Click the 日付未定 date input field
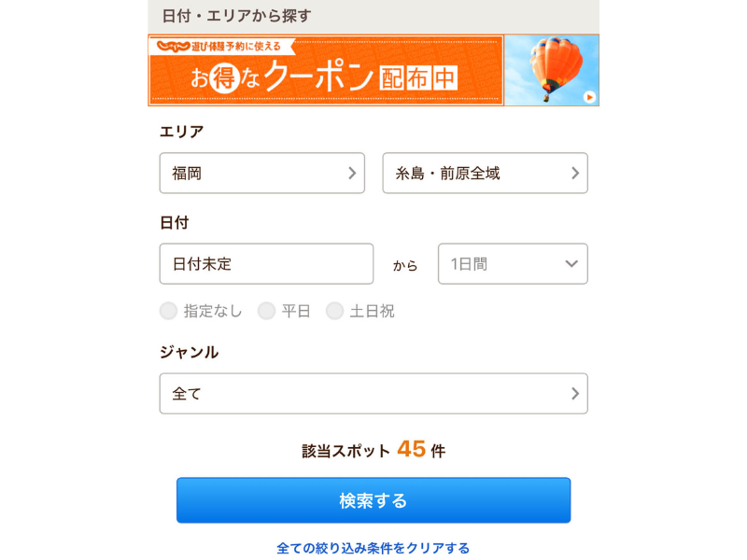 point(266,264)
